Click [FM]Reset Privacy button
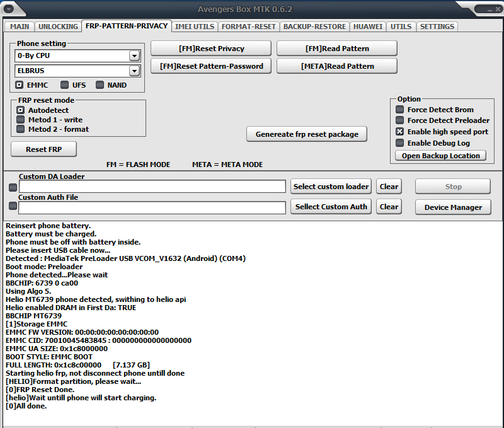The height and width of the screenshot is (428, 504). click(211, 49)
